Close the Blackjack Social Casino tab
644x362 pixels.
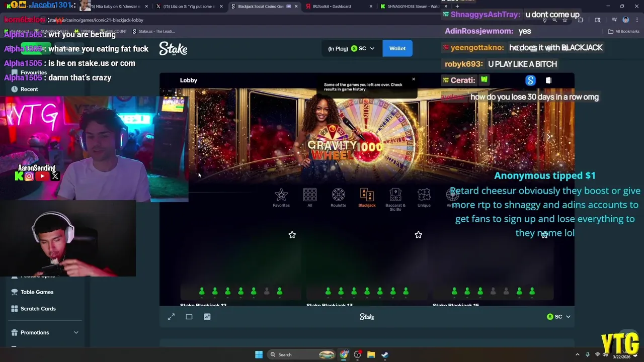pos(296,7)
